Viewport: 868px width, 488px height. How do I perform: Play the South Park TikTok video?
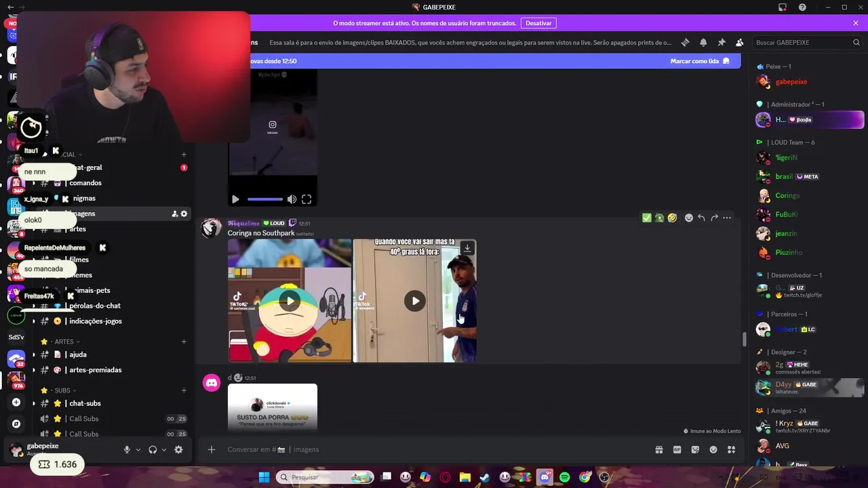(x=290, y=301)
